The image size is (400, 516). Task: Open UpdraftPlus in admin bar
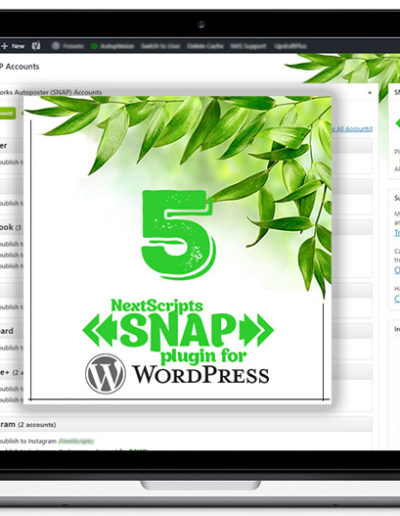point(290,46)
